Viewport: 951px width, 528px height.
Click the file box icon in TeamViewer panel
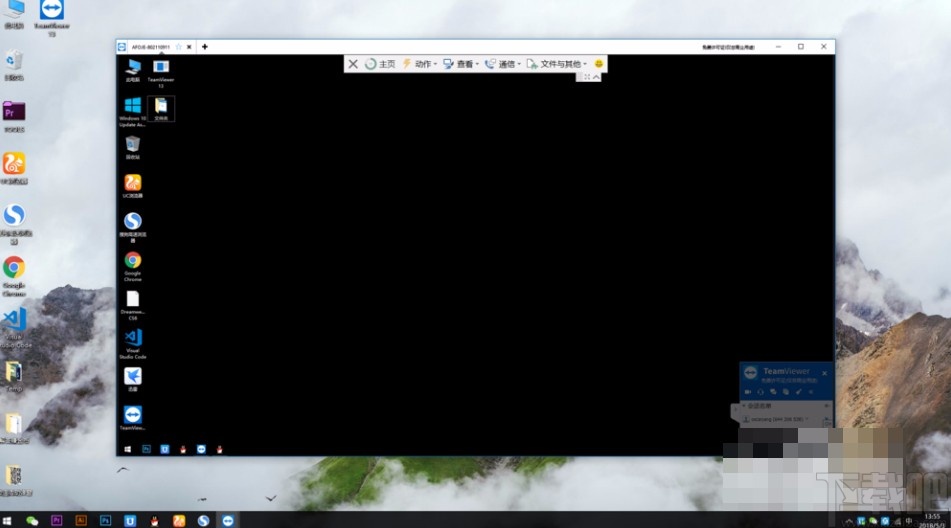click(786, 392)
